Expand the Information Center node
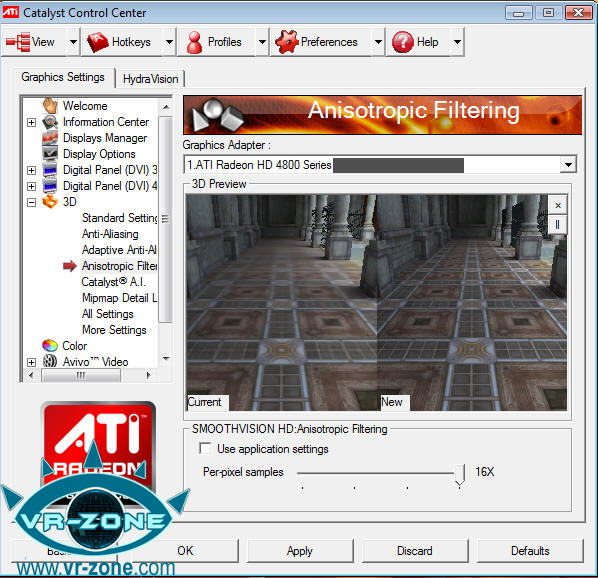598x578 pixels. point(32,122)
